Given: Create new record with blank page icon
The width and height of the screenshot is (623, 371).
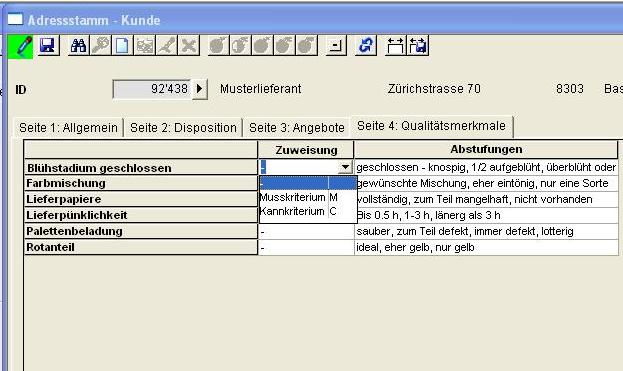Looking at the screenshot, I should [122, 46].
